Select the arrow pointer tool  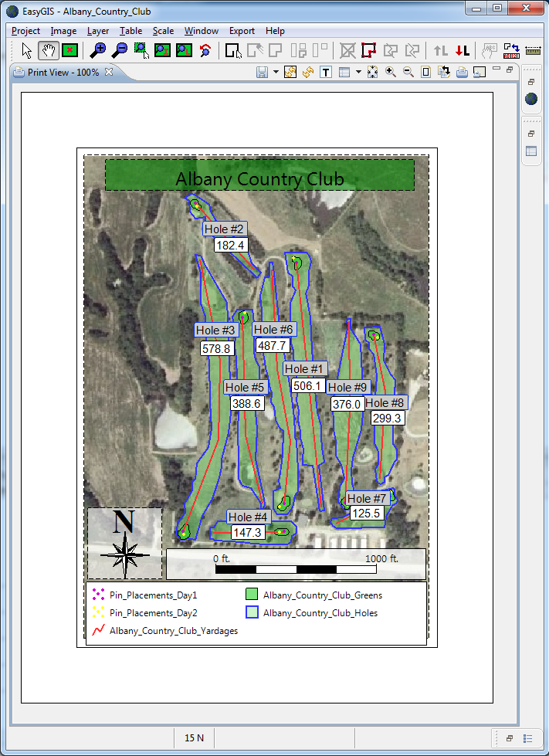[27, 49]
